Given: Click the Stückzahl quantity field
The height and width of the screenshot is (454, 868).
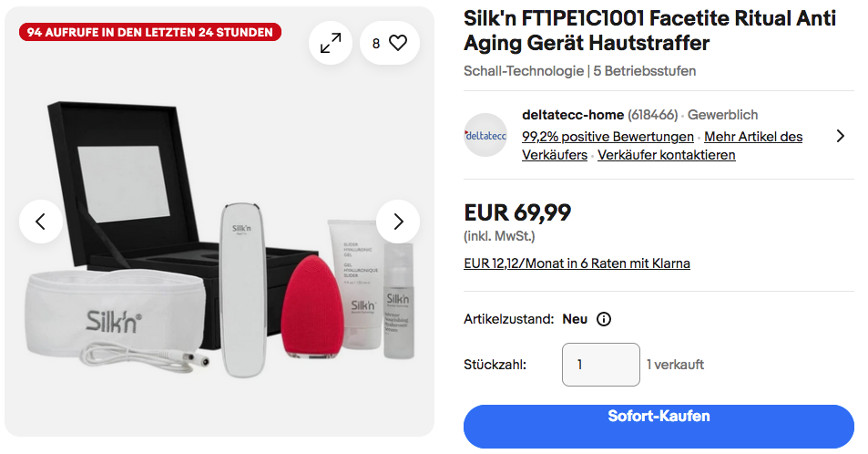Looking at the screenshot, I should click(x=600, y=365).
